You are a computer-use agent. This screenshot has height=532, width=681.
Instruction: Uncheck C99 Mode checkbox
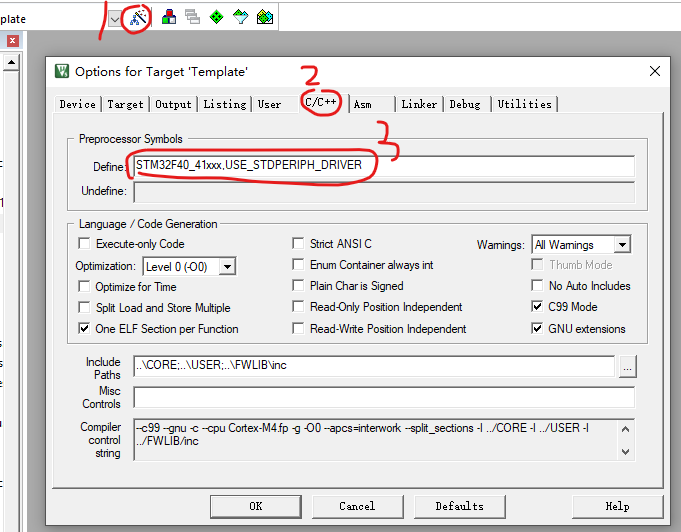pyautogui.click(x=537, y=307)
